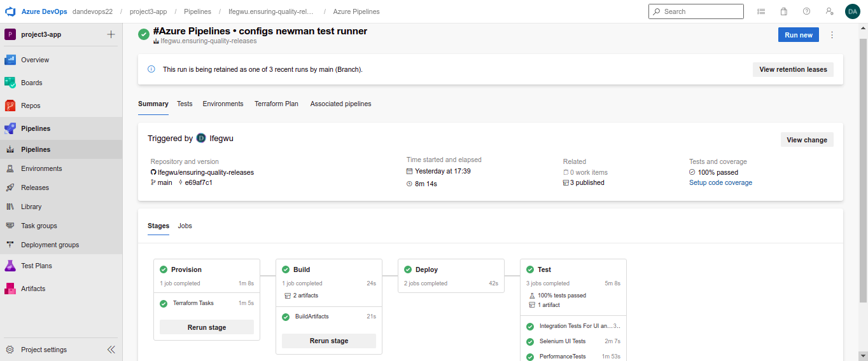Click the Azure DevOps logo icon
The width and height of the screenshot is (868, 361).
(10, 11)
